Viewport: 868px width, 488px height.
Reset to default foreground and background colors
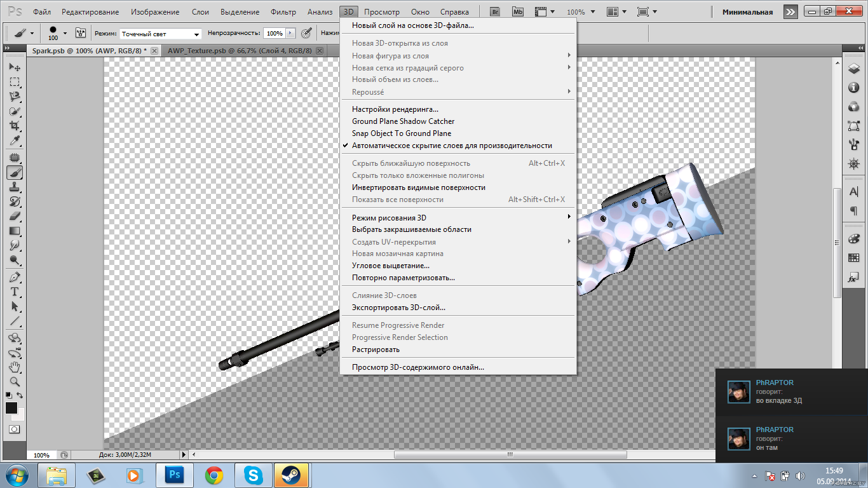[9, 395]
